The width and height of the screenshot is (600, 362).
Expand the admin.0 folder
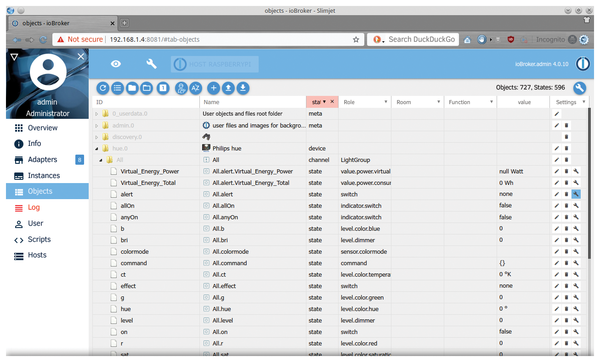(x=96, y=126)
